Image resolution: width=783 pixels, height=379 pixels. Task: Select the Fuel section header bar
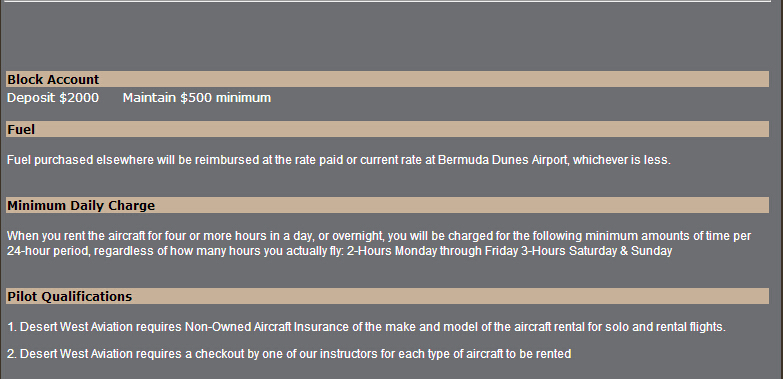point(387,129)
